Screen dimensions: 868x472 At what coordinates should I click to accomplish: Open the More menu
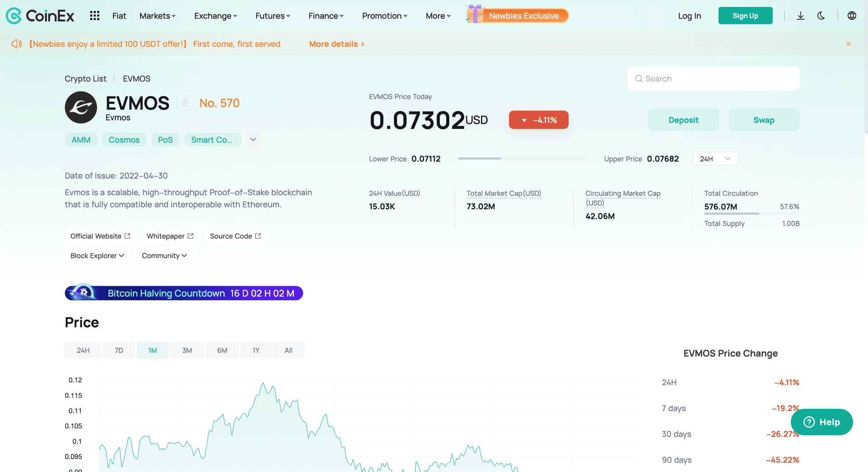click(438, 16)
